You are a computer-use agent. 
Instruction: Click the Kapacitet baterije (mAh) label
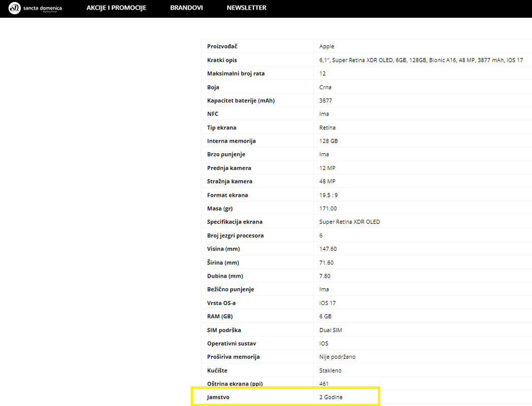[241, 100]
